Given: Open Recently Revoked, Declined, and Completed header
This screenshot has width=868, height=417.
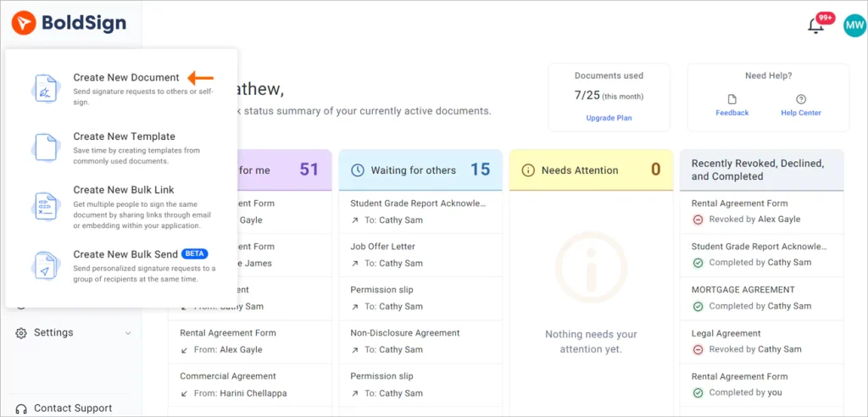Looking at the screenshot, I should pyautogui.click(x=762, y=170).
